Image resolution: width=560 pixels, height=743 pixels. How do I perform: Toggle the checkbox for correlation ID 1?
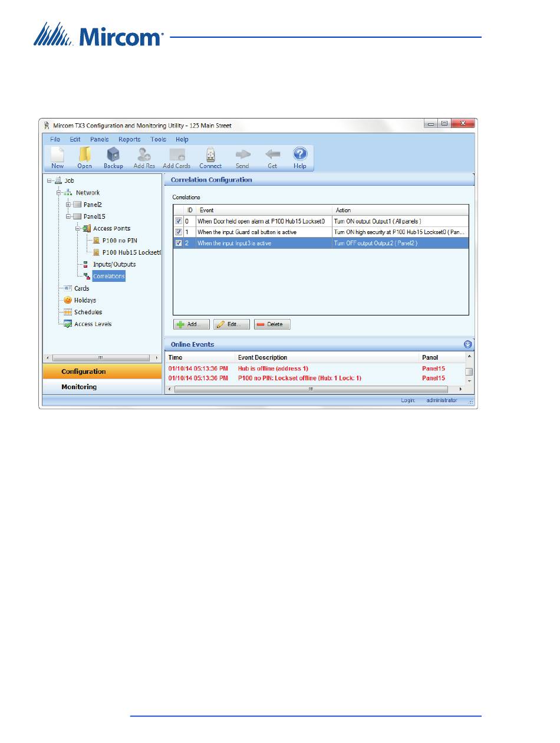pos(178,232)
